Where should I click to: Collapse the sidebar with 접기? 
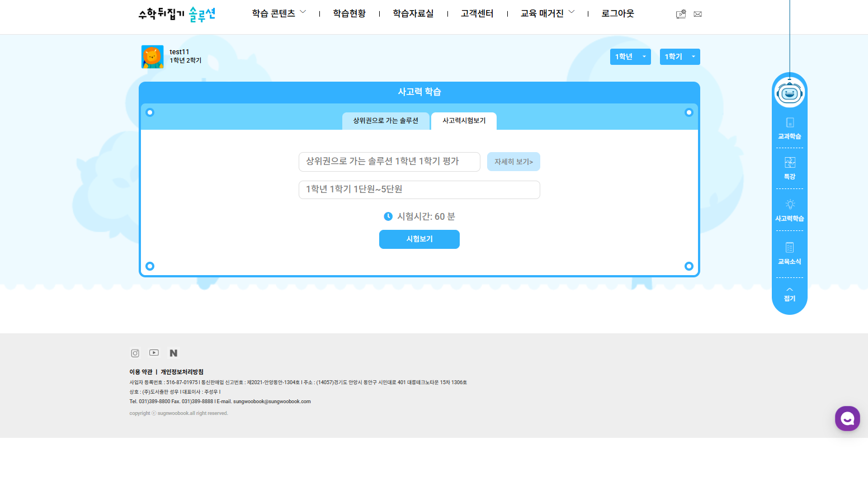(x=789, y=294)
